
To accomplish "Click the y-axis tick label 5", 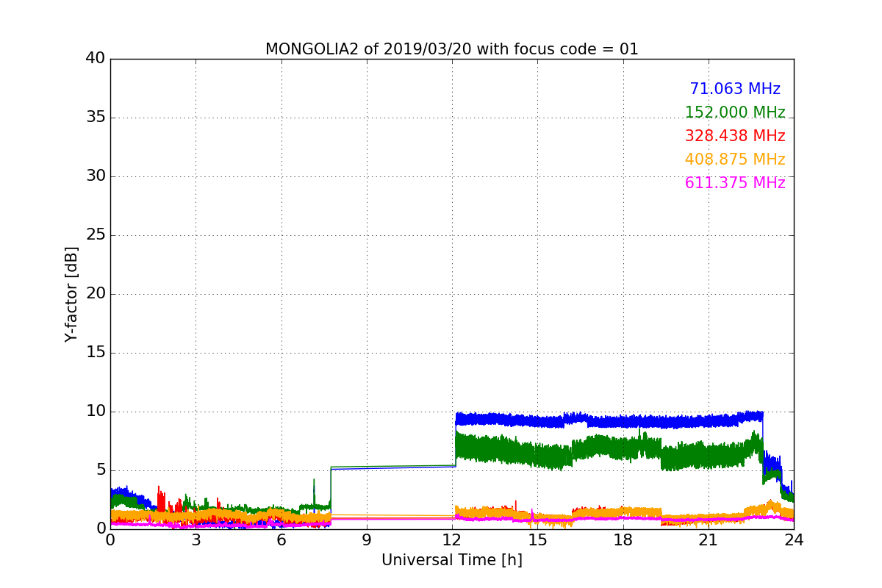I will point(101,470).
